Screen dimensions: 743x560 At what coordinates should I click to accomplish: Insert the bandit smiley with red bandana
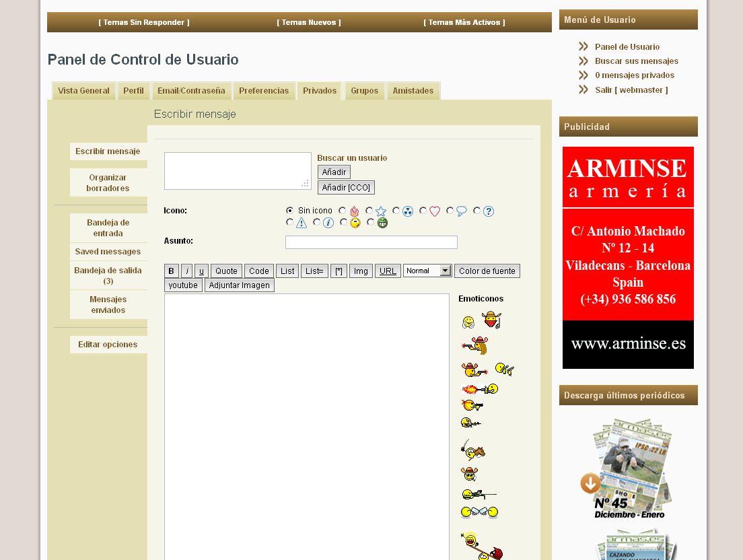tap(491, 320)
